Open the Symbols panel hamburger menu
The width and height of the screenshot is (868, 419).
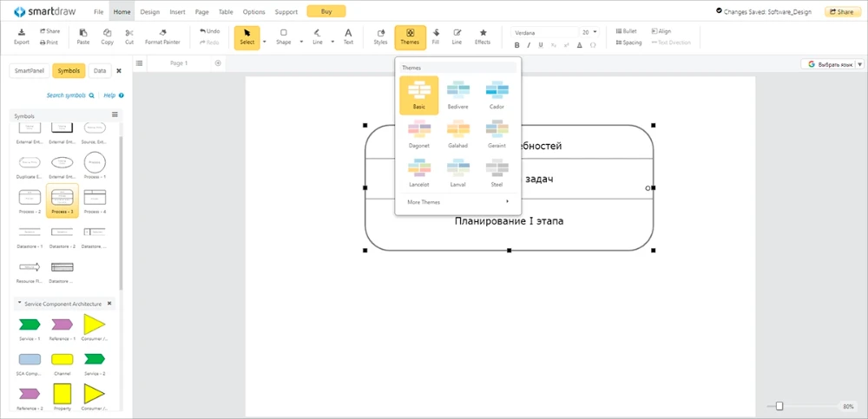[115, 115]
